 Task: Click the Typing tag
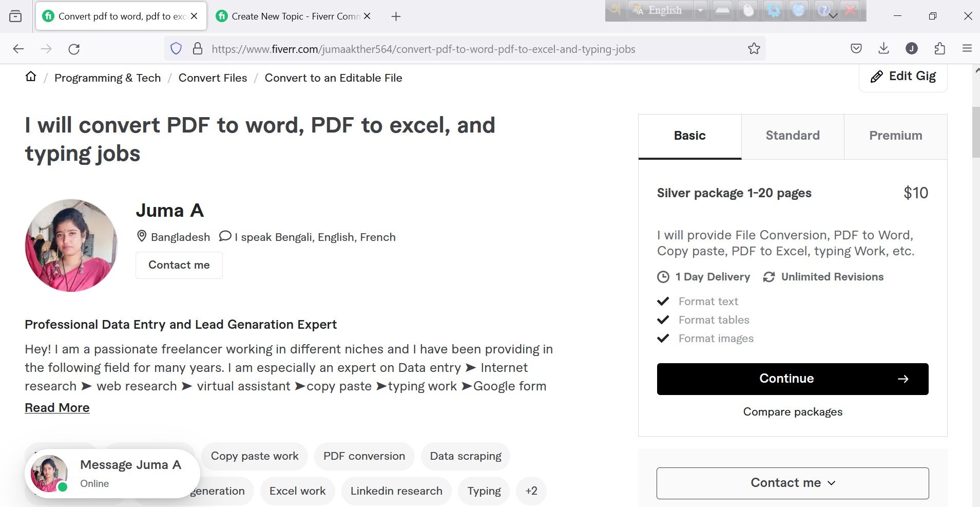(484, 491)
